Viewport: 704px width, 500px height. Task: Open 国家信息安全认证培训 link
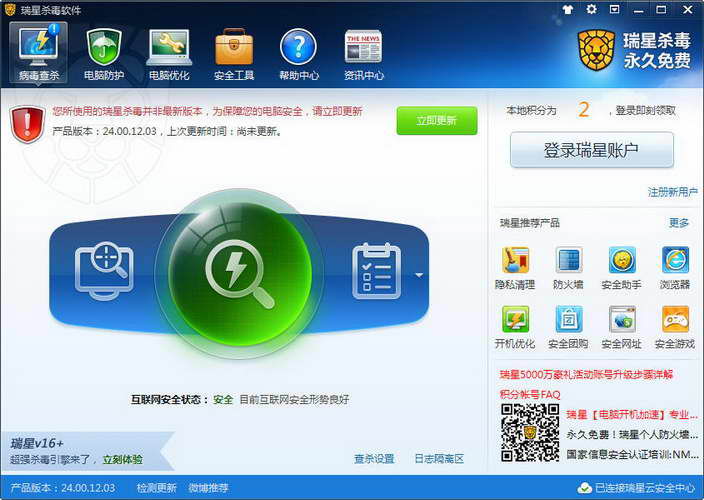[632, 455]
